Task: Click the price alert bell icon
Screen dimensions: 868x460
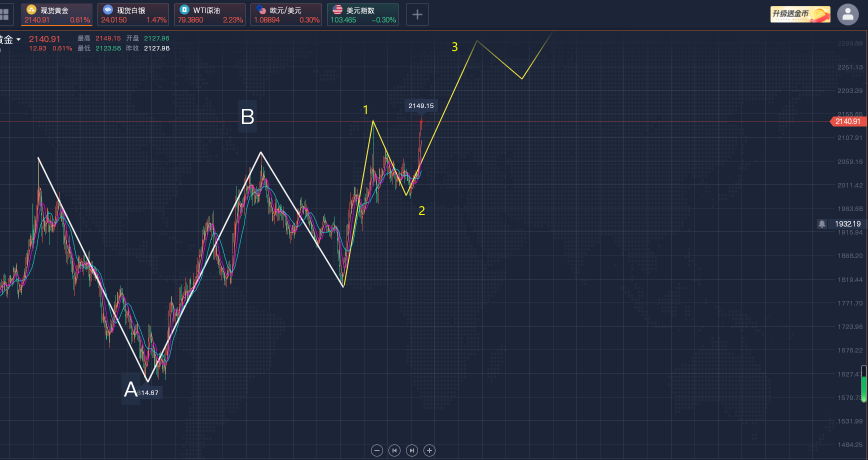Action: tap(822, 224)
